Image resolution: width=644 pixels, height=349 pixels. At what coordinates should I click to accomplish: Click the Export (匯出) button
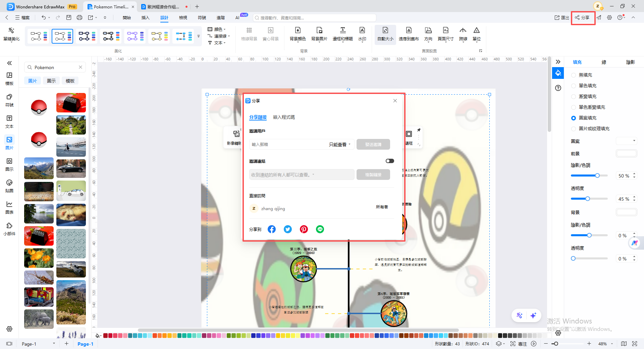(x=562, y=17)
